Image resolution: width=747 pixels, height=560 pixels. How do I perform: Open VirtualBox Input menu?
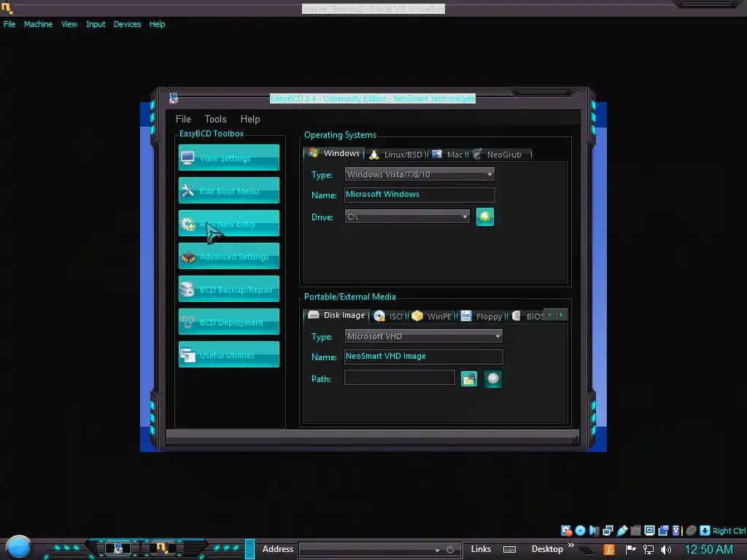pos(96,24)
